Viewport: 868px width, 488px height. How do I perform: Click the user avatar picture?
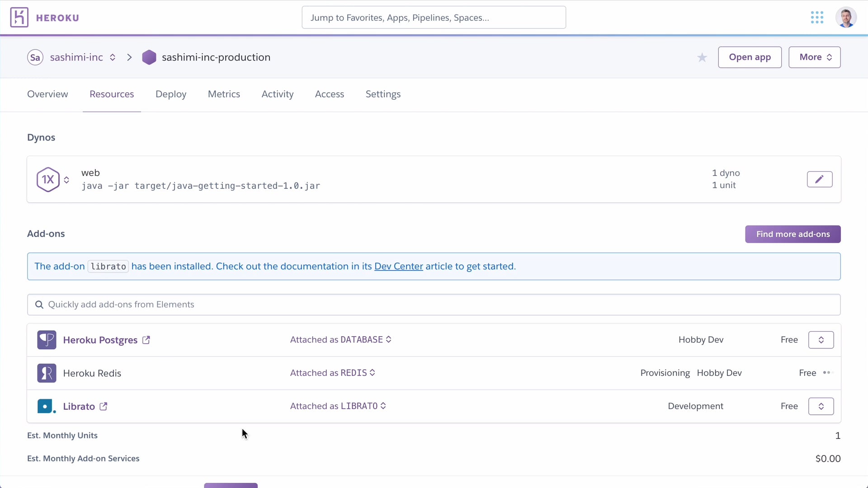(846, 17)
